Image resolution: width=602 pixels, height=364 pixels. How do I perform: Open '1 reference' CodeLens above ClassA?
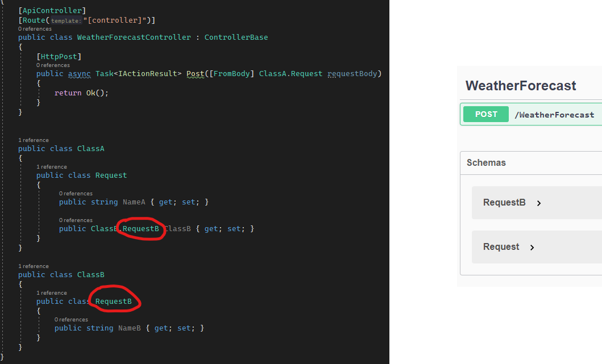34,140
